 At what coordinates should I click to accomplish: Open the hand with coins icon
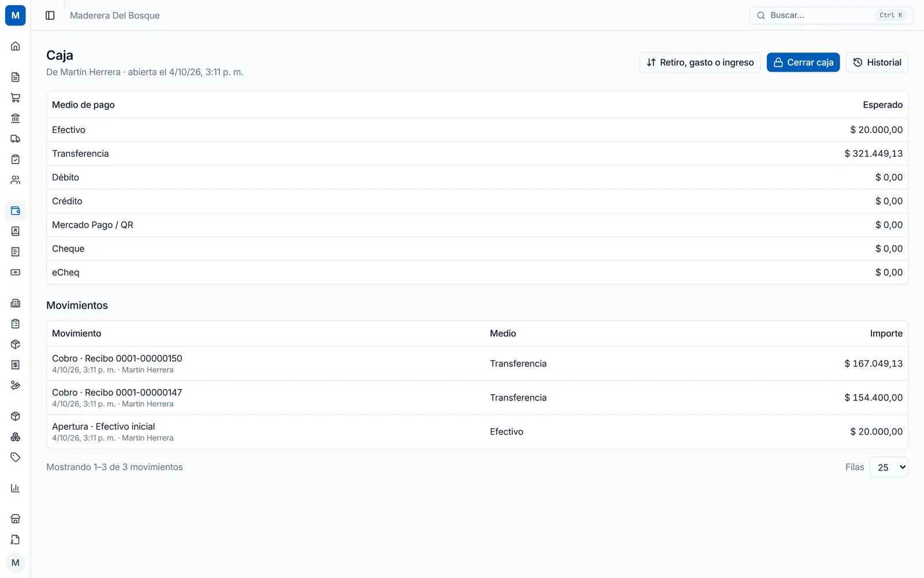(16, 386)
